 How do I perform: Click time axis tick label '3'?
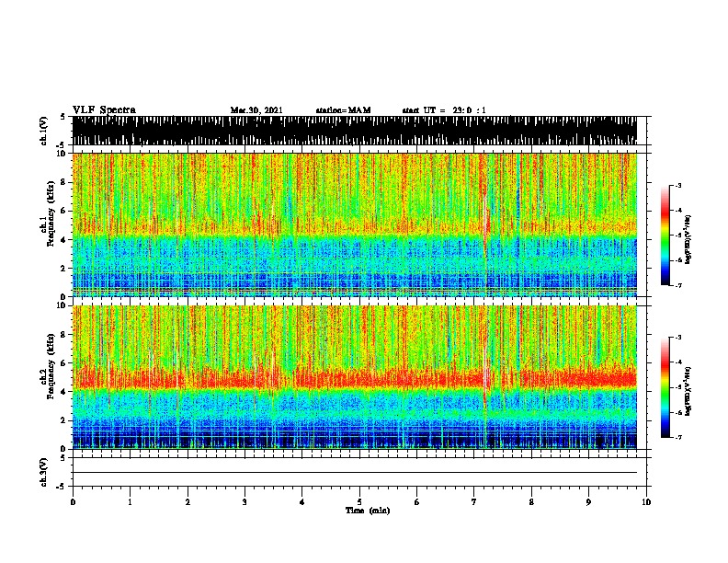[245, 502]
